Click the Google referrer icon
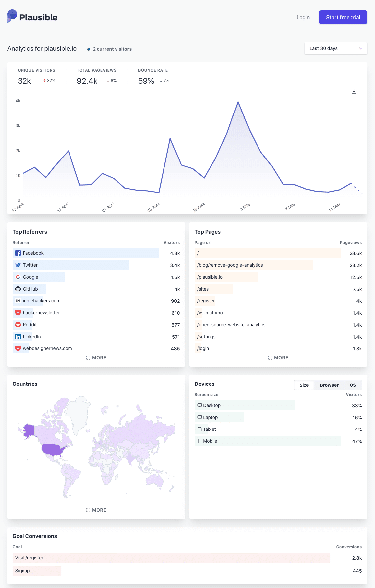The height and width of the screenshot is (588, 375). click(18, 277)
